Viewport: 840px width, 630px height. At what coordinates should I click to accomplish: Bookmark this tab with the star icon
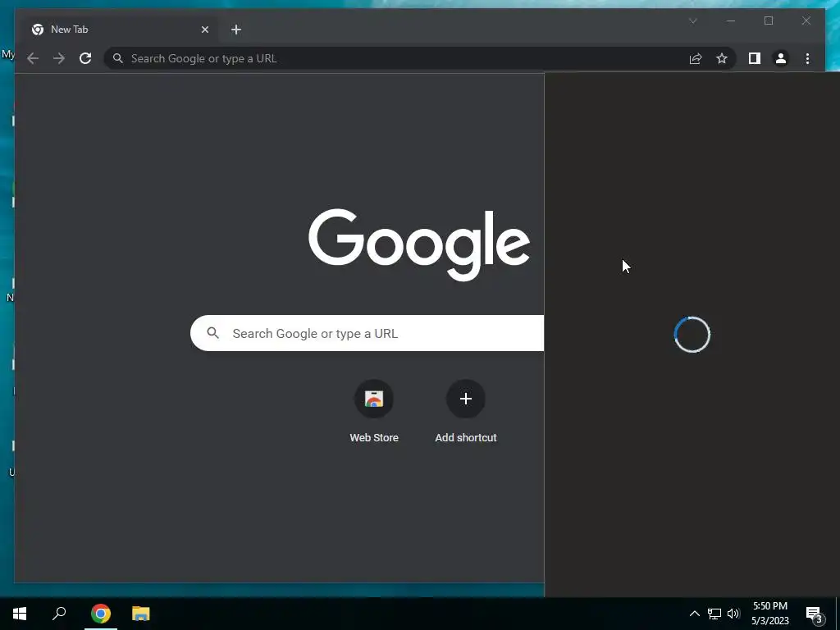[722, 58]
